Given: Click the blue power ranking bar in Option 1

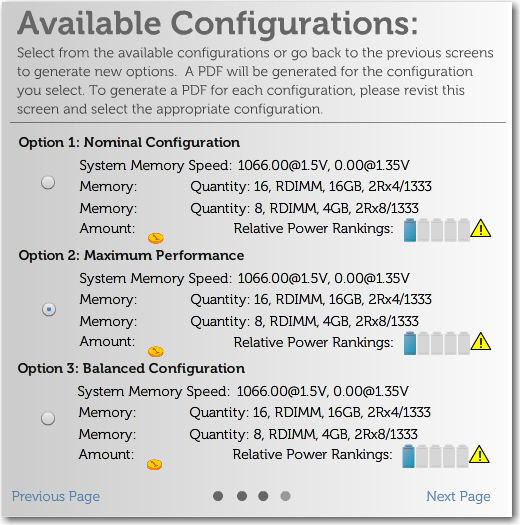Looking at the screenshot, I should (x=410, y=230).
